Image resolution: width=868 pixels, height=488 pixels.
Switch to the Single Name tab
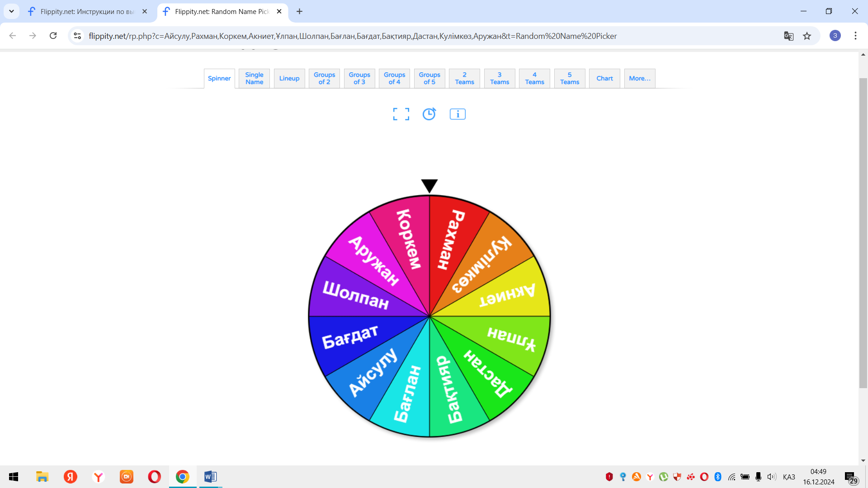(x=254, y=79)
